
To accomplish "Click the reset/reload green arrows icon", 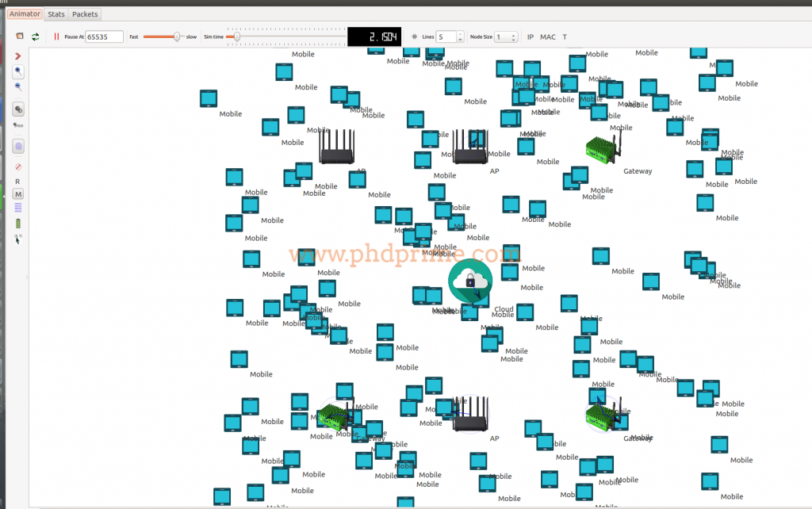I will click(34, 36).
